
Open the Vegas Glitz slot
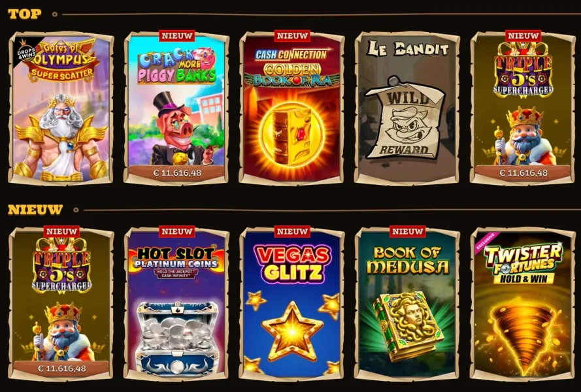click(x=292, y=304)
